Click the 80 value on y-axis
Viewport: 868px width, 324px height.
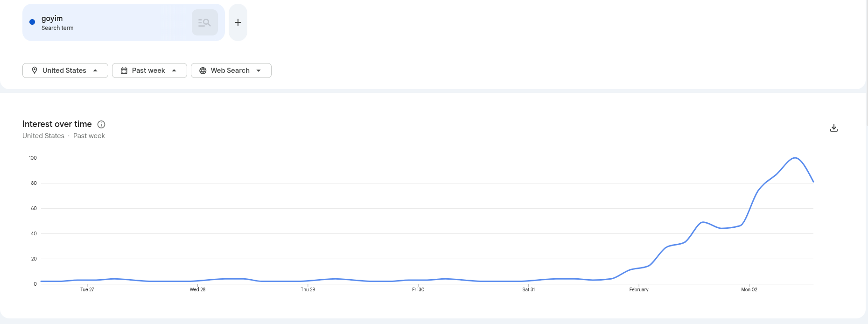[34, 183]
